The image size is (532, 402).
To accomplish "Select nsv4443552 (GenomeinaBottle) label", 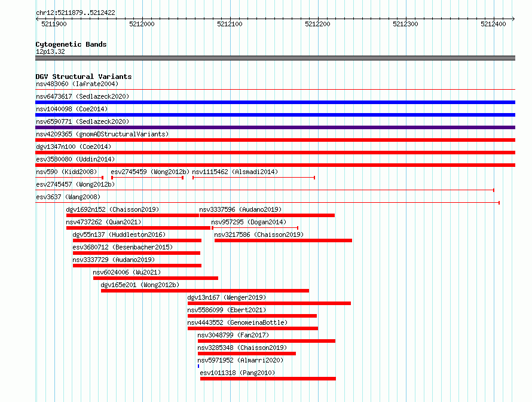I will [x=237, y=322].
